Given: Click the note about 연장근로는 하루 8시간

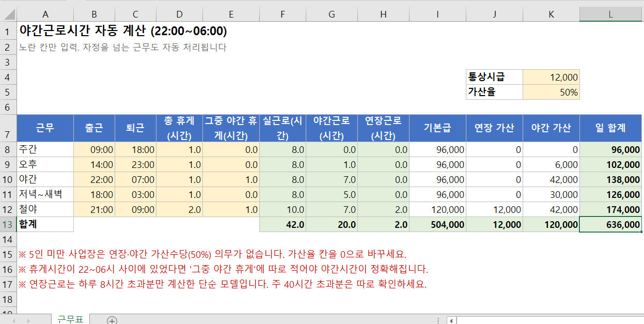Looking at the screenshot, I should [223, 285].
